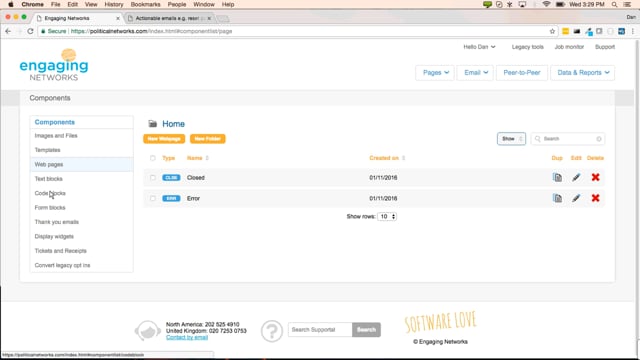
Task: Click the phone support icon in footer
Action: click(x=148, y=331)
